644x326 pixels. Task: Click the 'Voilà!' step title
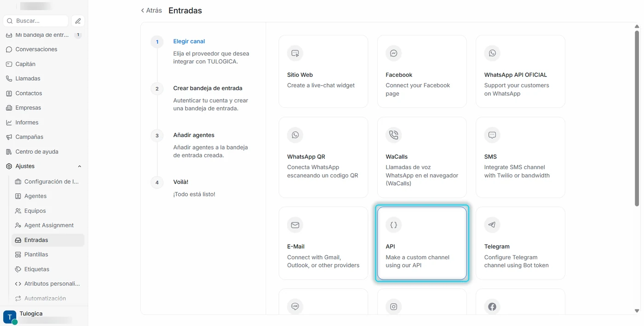180,182
